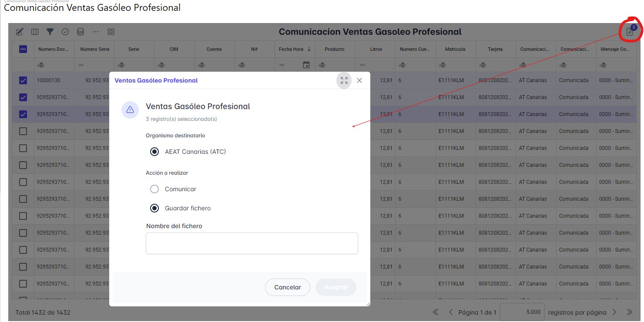
Task: Click the abc filter icon under Serie
Action: tap(121, 65)
